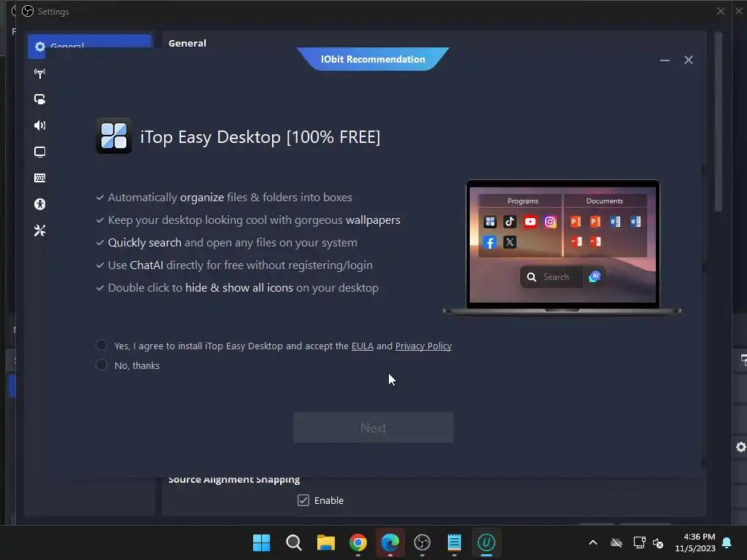Viewport: 747px width, 560px height.
Task: Show hidden system tray icons
Action: (592, 542)
